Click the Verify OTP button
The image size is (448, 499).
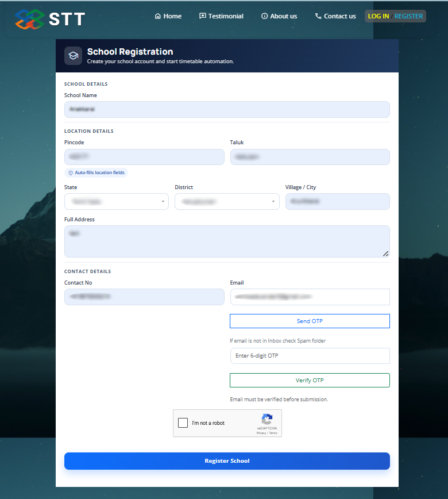[310, 381]
